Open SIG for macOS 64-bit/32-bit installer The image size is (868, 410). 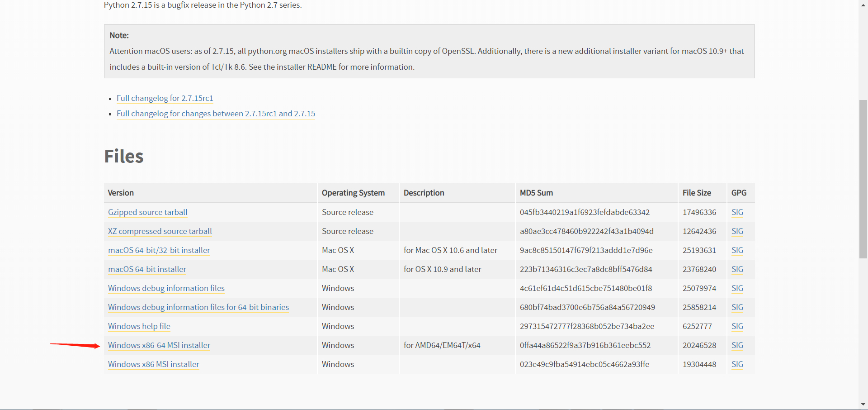(737, 250)
